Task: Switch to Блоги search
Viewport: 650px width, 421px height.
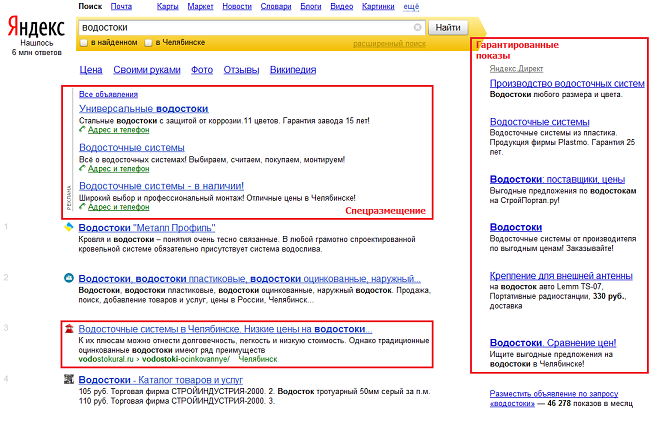Action: coord(311,7)
